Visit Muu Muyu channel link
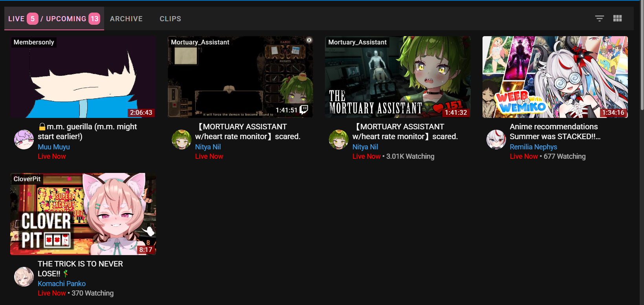 point(54,147)
